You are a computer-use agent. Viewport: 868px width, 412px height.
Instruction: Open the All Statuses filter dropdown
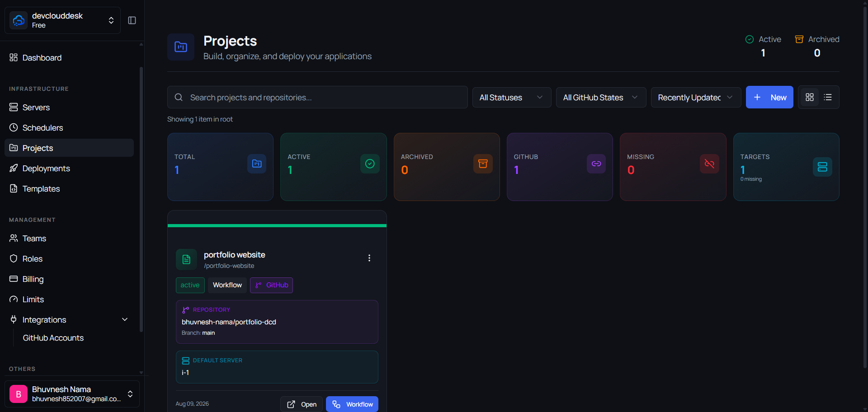click(512, 98)
